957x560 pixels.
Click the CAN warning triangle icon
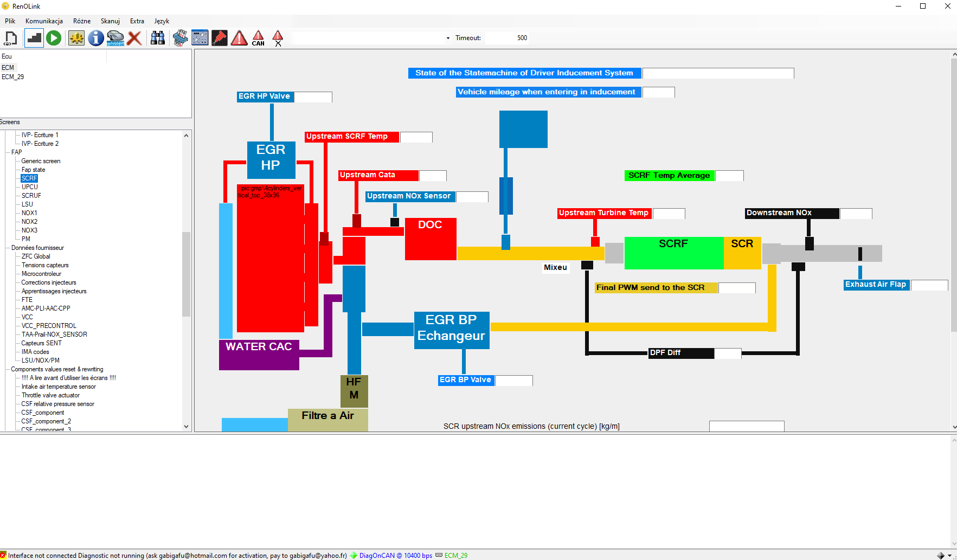(x=259, y=38)
